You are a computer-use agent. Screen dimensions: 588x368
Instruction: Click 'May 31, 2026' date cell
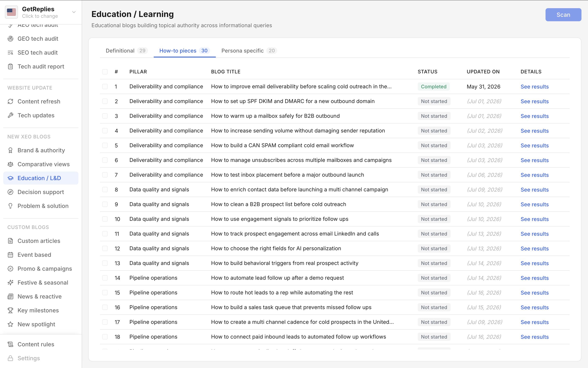483,87
